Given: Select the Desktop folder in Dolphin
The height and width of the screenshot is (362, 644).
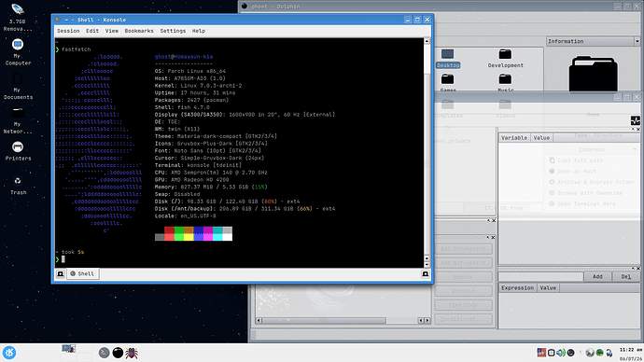Looking at the screenshot, I should [x=448, y=59].
